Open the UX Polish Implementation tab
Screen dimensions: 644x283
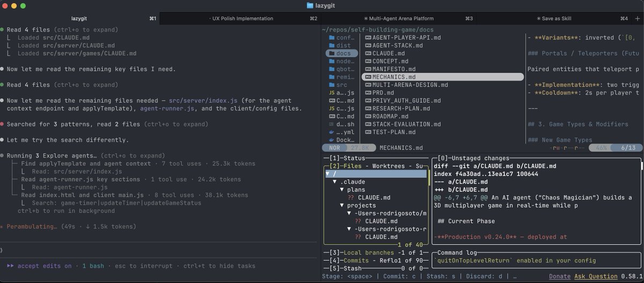tap(240, 18)
